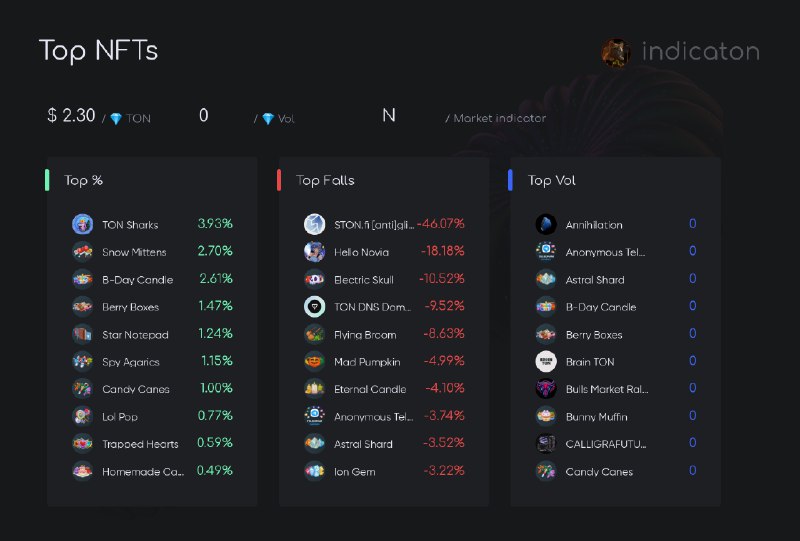Image resolution: width=800 pixels, height=541 pixels.
Task: Switch to the Top Falls header
Action: click(x=325, y=180)
